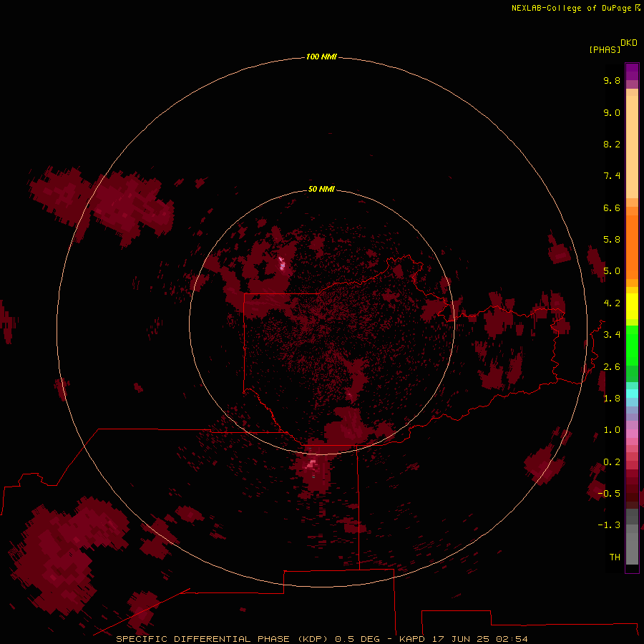Screen dimensions: 644x644
Task: Click the 5.0 value on the color scale
Action: [612, 271]
